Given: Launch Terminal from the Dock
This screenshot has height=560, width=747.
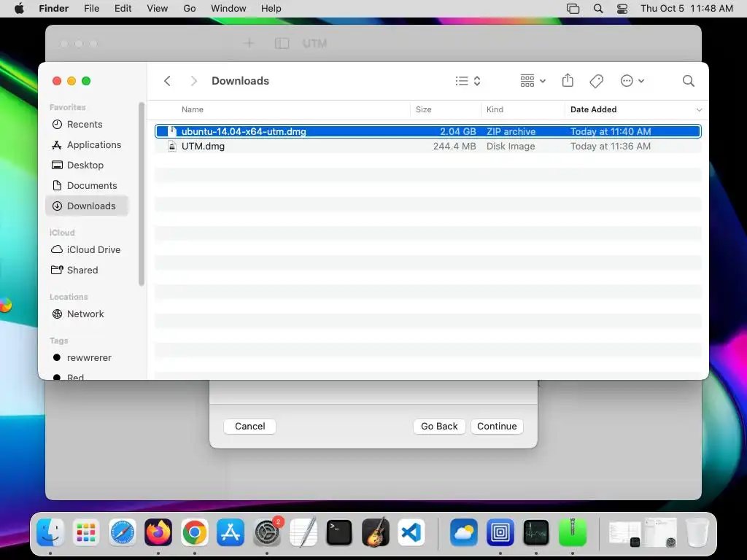Looking at the screenshot, I should click(339, 532).
